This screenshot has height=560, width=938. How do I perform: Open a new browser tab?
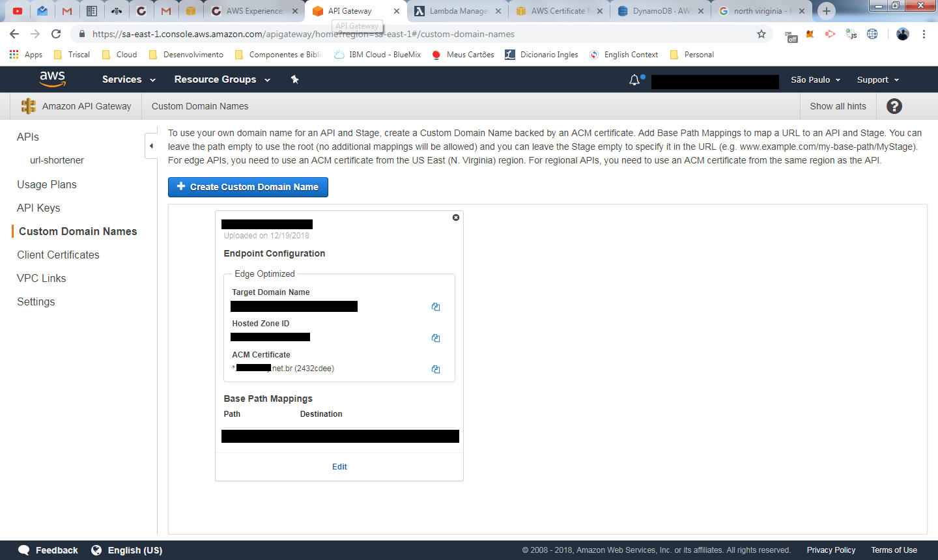pyautogui.click(x=827, y=11)
